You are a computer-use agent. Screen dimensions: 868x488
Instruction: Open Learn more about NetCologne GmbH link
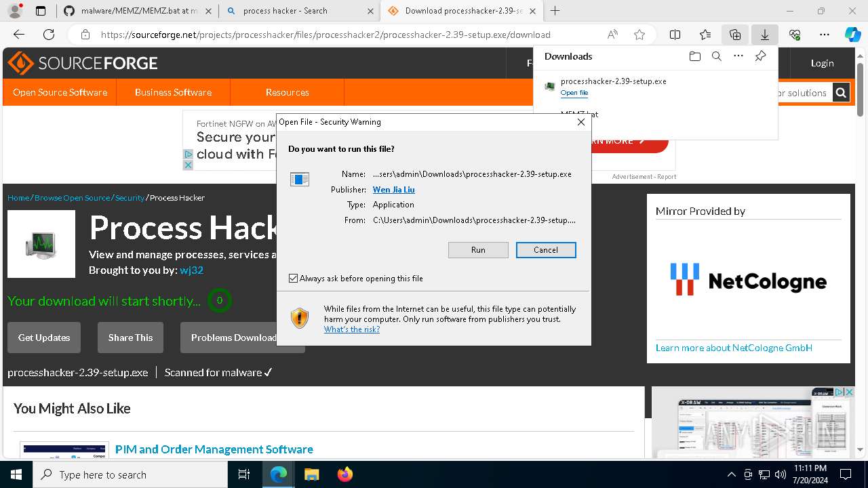click(x=734, y=348)
